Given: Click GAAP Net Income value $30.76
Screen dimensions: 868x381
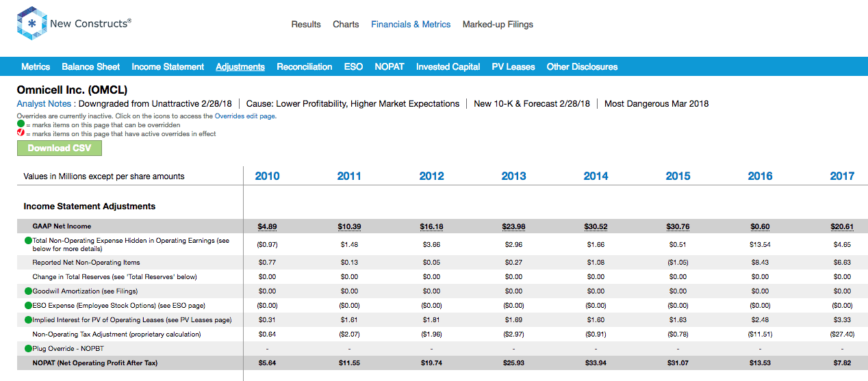Looking at the screenshot, I should point(678,226).
